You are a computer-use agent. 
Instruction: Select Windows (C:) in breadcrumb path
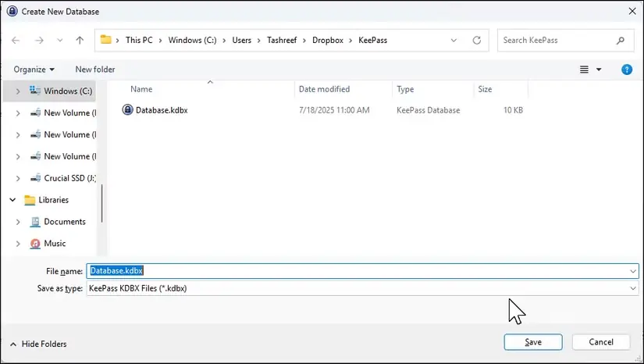pyautogui.click(x=192, y=41)
